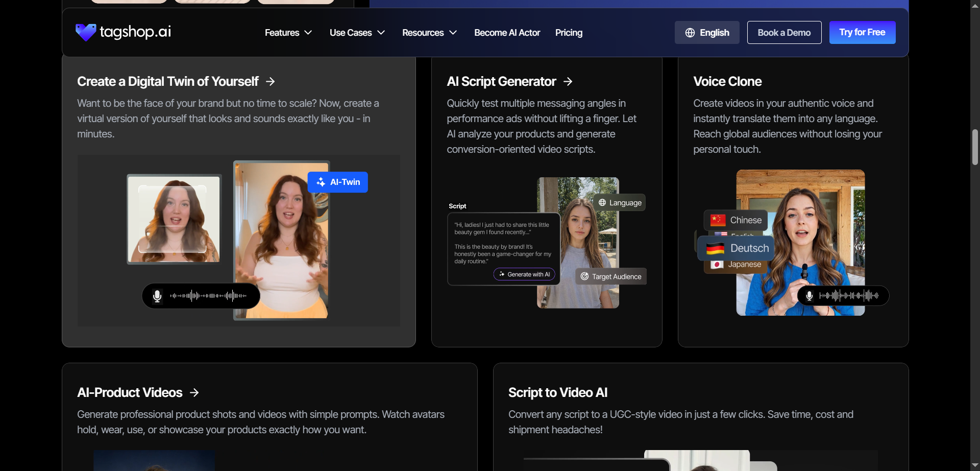Click the arrow beside AI Script Generator heading

tap(568, 81)
